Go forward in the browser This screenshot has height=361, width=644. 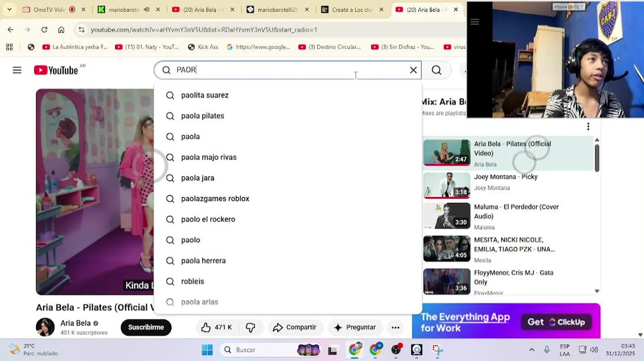click(27, 30)
